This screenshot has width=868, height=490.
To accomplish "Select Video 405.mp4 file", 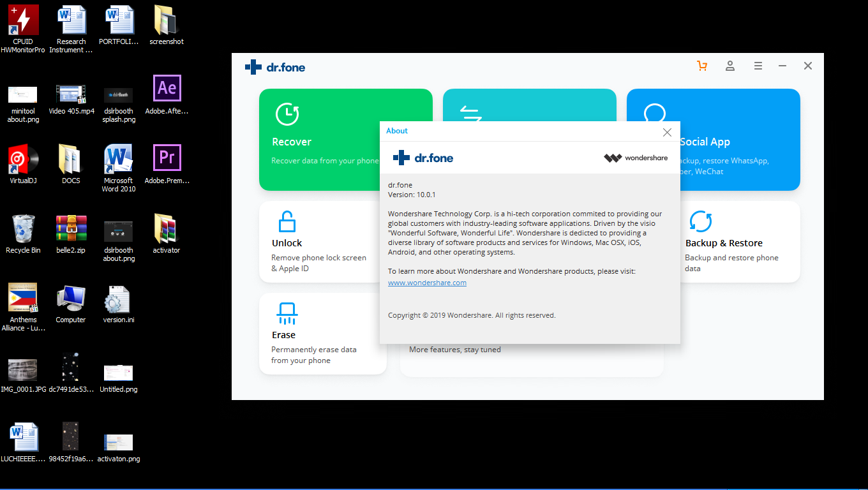I will coord(71,99).
